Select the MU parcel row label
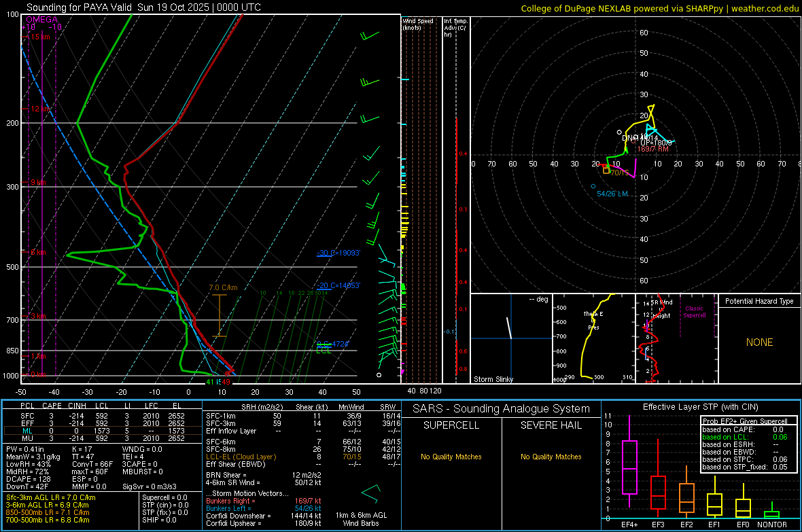This screenshot has width=802, height=532. (27, 438)
